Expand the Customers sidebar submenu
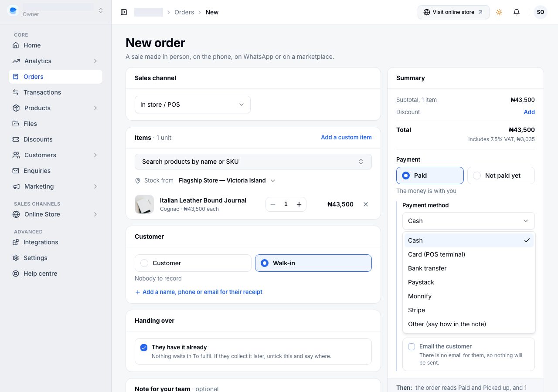The image size is (558, 392). 95,155
